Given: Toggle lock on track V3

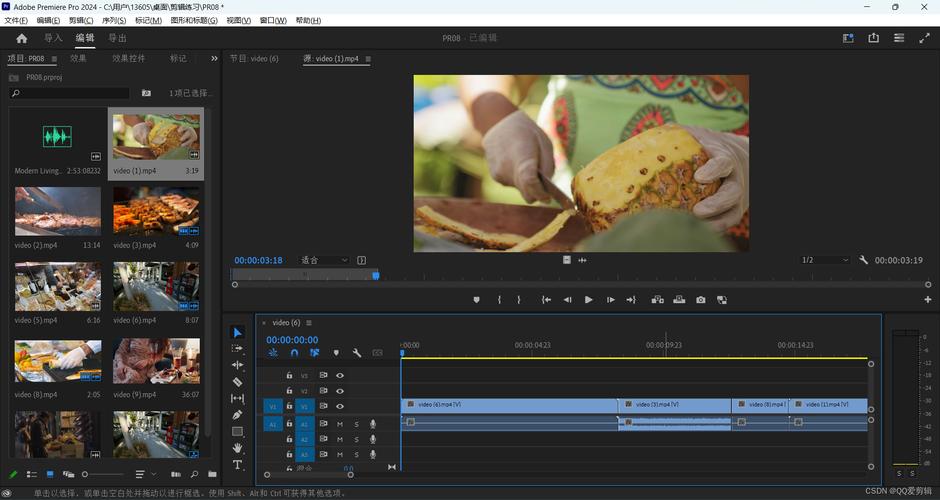Looking at the screenshot, I should 289,375.
